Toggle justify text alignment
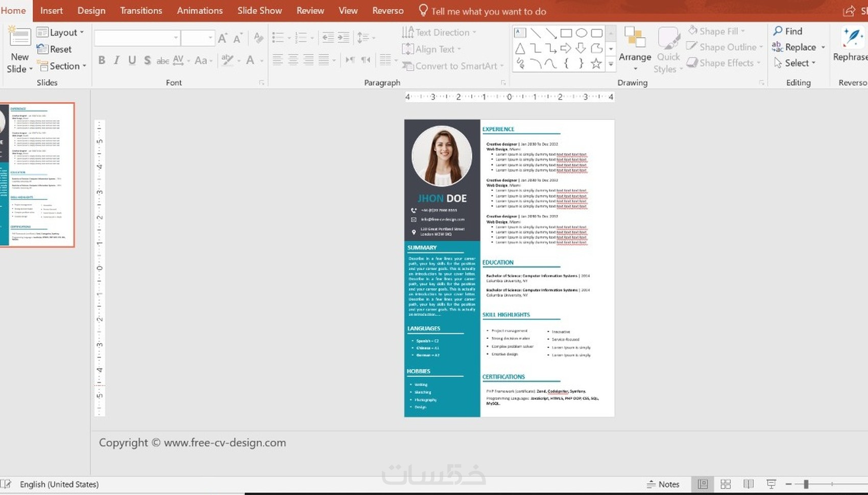The height and width of the screenshot is (495, 868). tap(324, 60)
